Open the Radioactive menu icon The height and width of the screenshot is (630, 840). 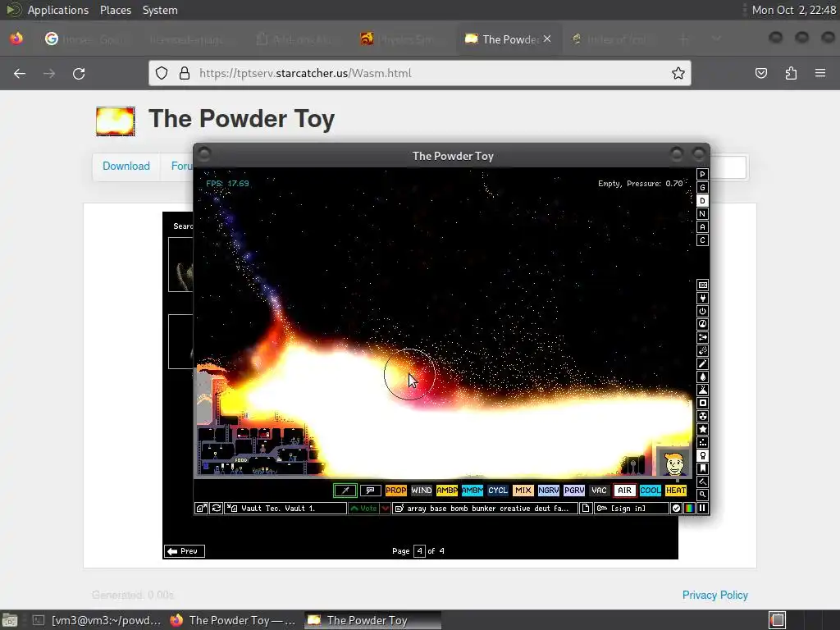pyautogui.click(x=702, y=416)
